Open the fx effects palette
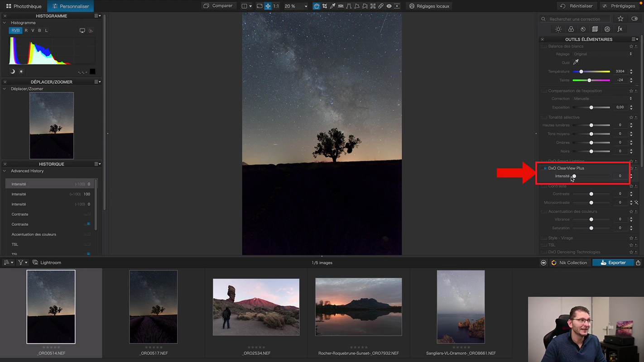 [x=620, y=29]
